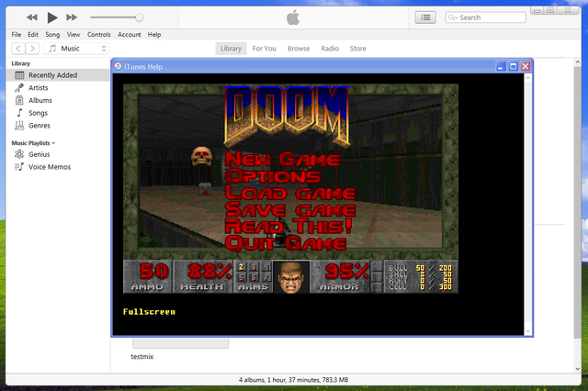
Task: Close the iTunes Help window
Action: coord(526,67)
